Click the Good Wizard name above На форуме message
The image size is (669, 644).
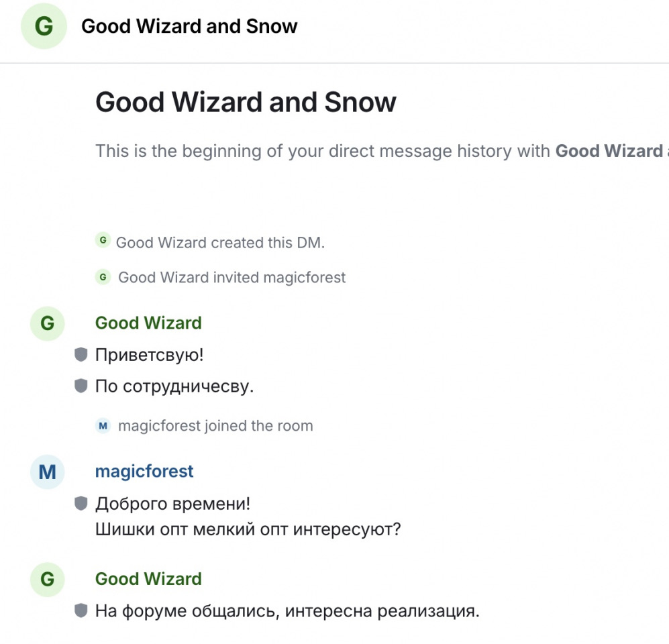pyautogui.click(x=148, y=579)
